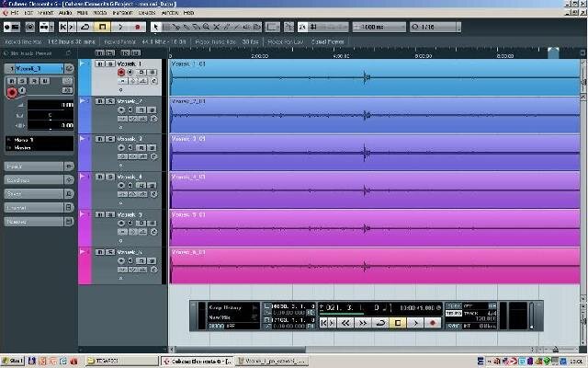Open the grid quantize 1/16 dropdown
588x368 pixels.
(435, 27)
